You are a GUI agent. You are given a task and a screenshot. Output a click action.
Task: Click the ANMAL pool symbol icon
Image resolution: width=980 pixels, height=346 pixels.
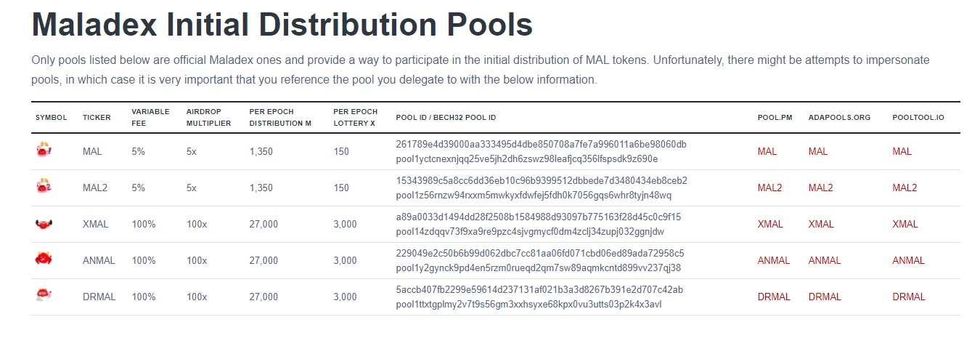(44, 259)
